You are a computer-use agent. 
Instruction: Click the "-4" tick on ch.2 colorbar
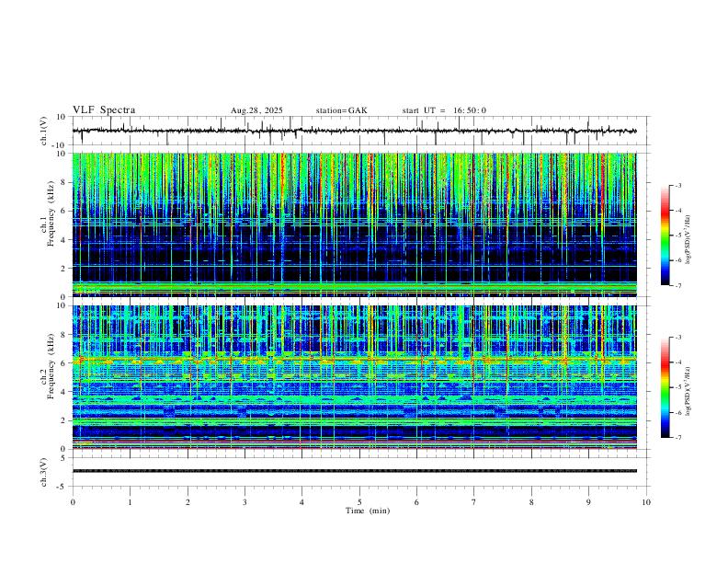(x=678, y=362)
